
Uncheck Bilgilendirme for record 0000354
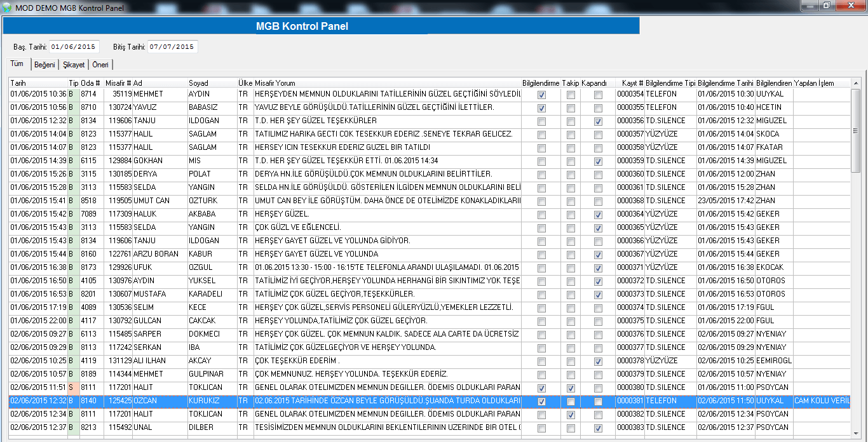coord(541,95)
